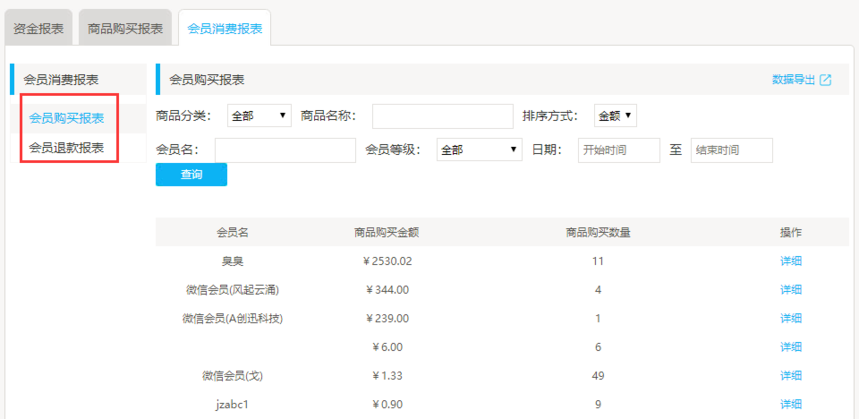This screenshot has width=859, height=419.
Task: Expand the 排序方式 dropdown
Action: tap(615, 116)
